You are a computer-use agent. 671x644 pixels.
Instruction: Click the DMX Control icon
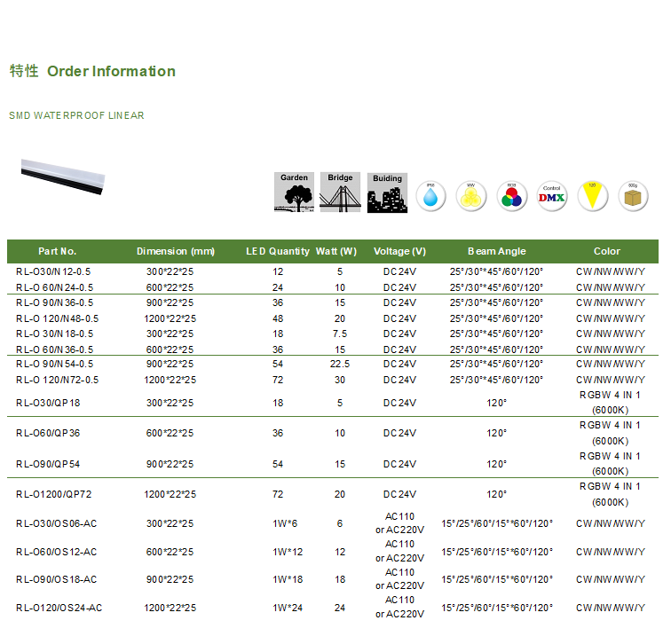(x=552, y=196)
